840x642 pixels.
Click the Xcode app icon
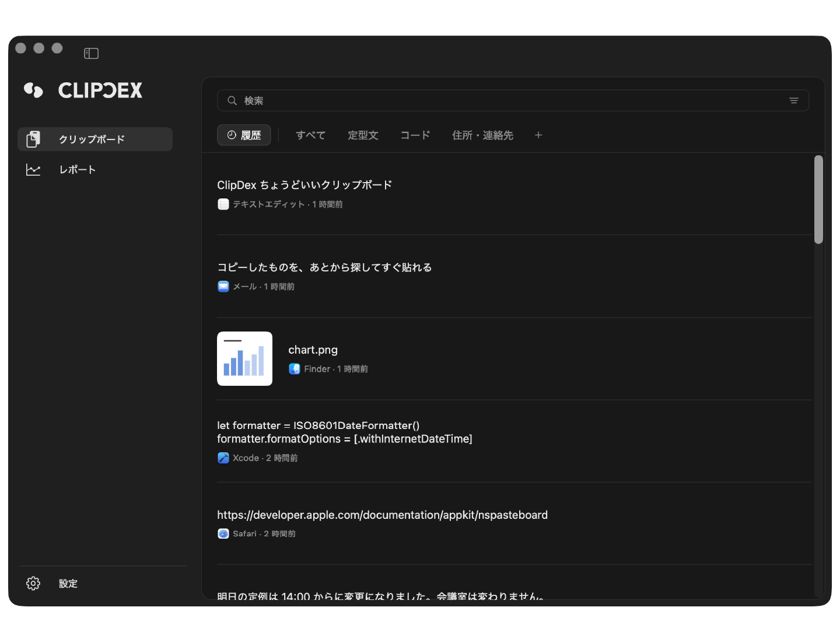coord(223,458)
